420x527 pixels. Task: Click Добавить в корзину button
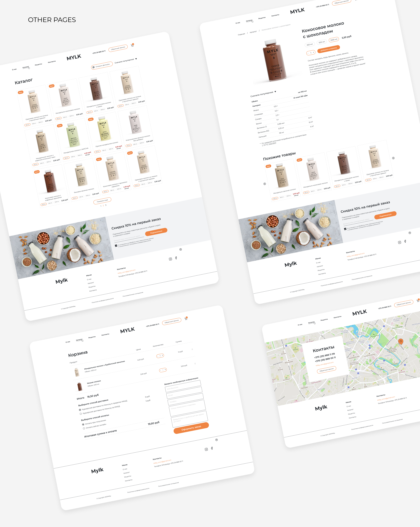329,49
